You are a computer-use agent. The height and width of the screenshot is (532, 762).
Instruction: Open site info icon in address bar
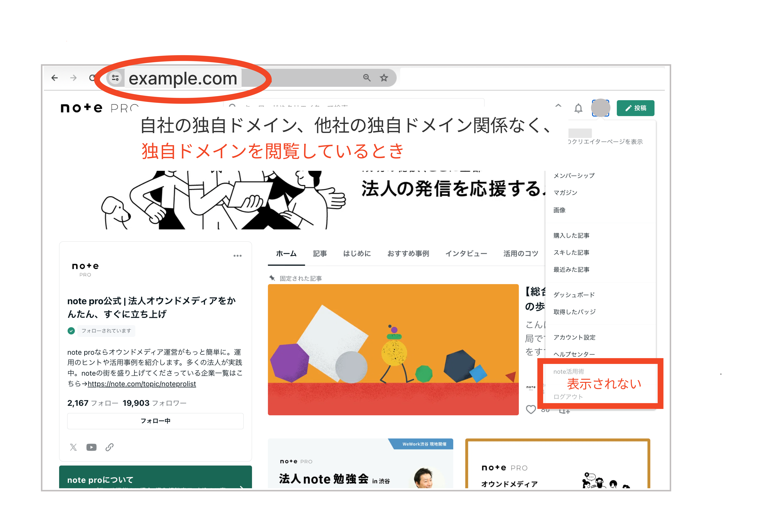(x=115, y=78)
